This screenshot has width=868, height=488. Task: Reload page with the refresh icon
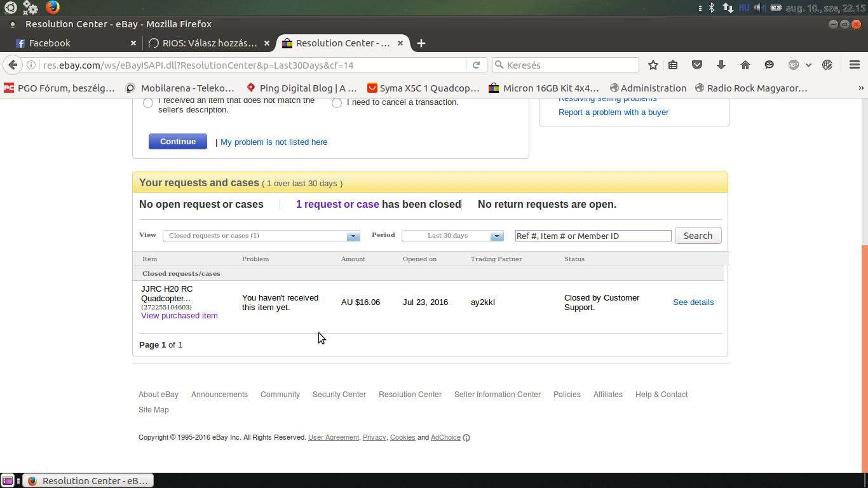coord(476,65)
